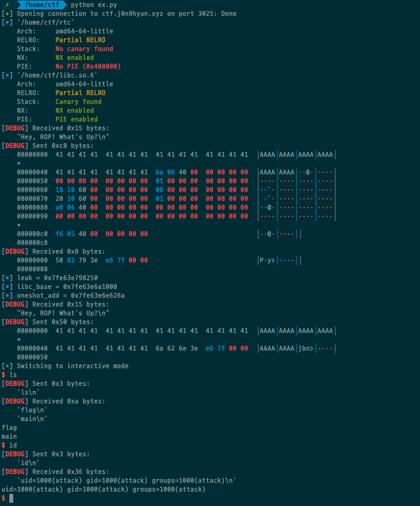
Task: Click the plain 'flag' output line
Action: point(9,428)
